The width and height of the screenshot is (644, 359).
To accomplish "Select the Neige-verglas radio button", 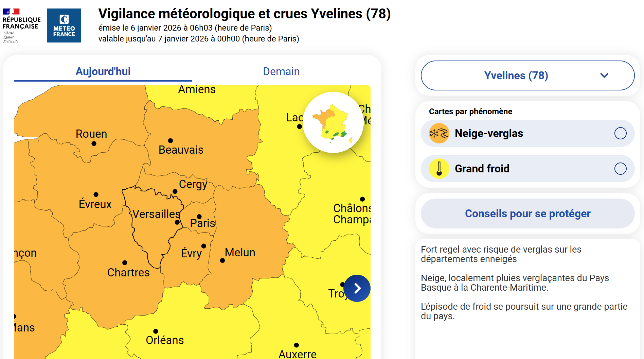I will click(x=620, y=133).
